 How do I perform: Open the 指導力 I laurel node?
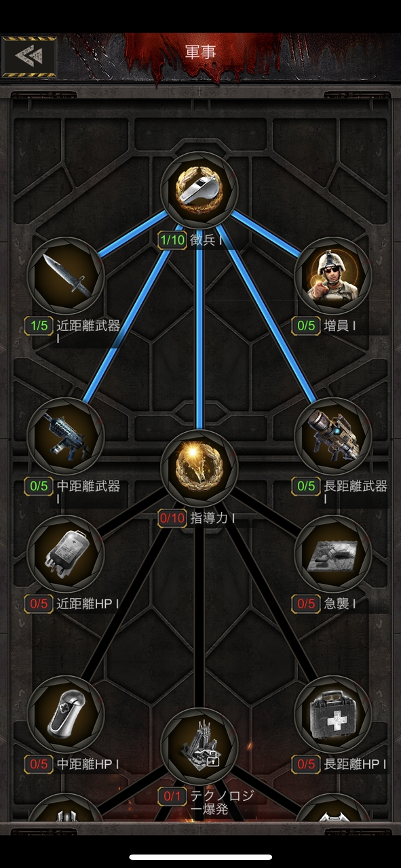click(x=199, y=469)
